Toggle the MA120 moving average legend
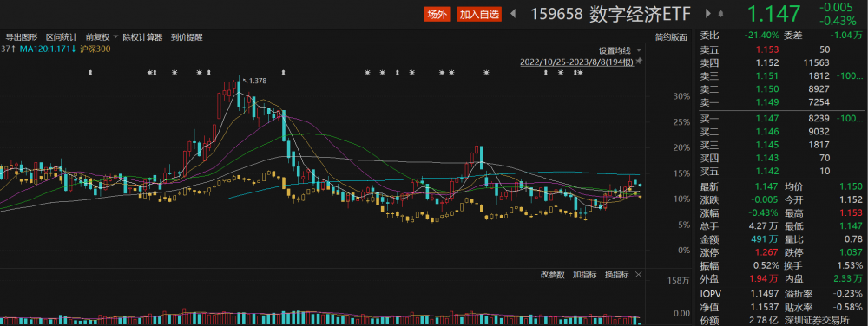Image resolution: width=868 pixels, height=326 pixels. (x=48, y=49)
